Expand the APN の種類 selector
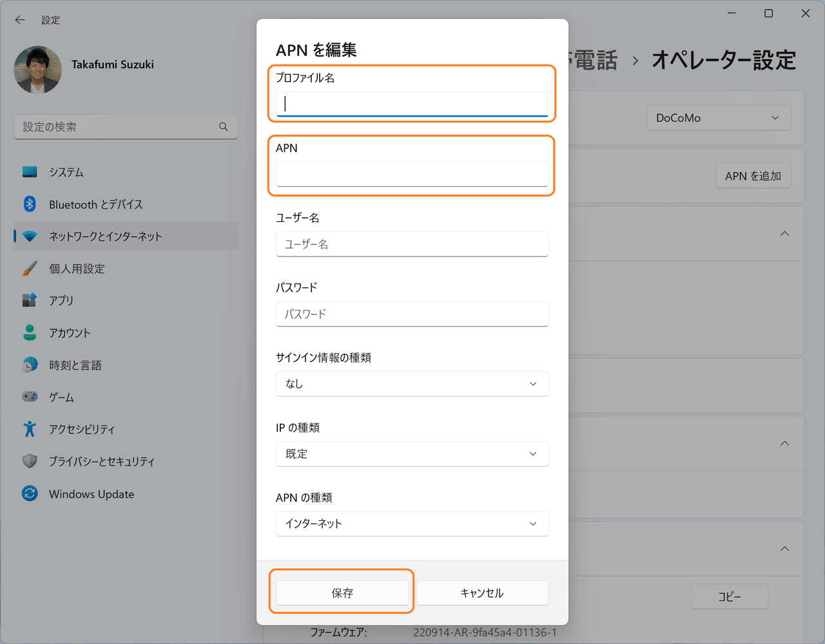Image resolution: width=825 pixels, height=644 pixels. pos(412,523)
